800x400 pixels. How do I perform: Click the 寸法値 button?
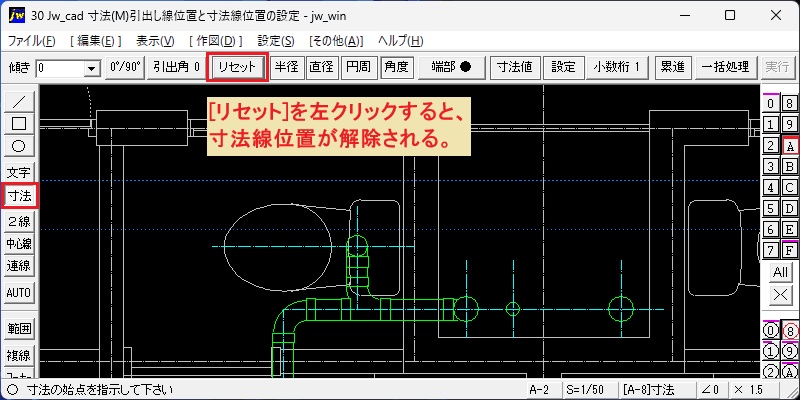click(x=515, y=67)
